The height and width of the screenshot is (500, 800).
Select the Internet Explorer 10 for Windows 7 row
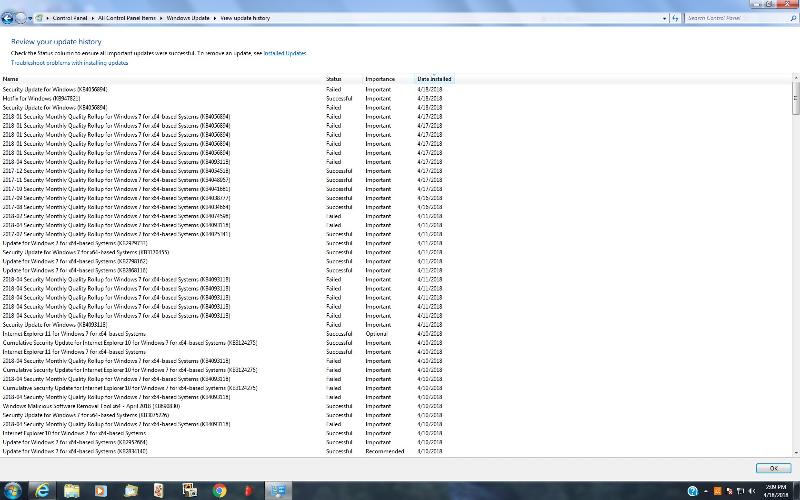point(222,433)
